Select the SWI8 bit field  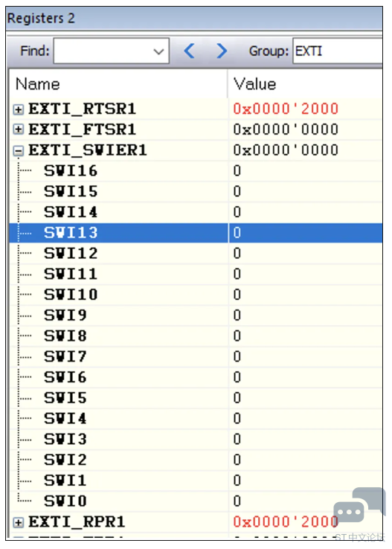coord(65,336)
